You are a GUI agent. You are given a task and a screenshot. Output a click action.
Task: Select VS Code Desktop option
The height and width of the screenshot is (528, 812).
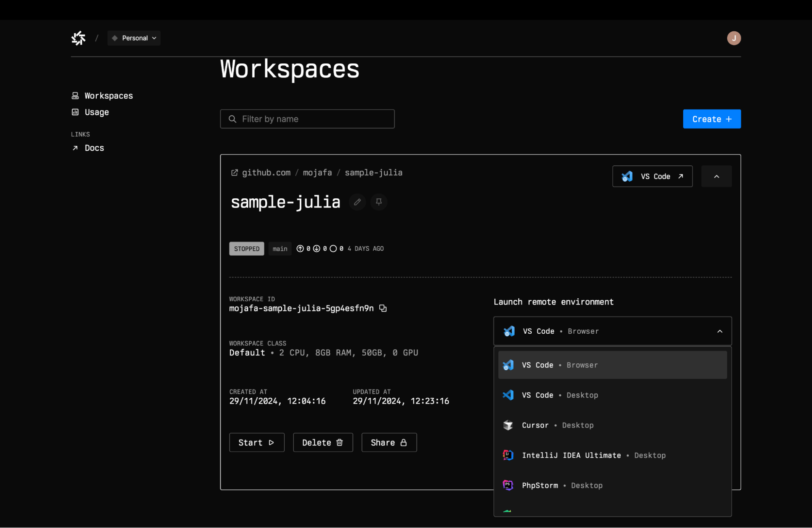tap(613, 395)
